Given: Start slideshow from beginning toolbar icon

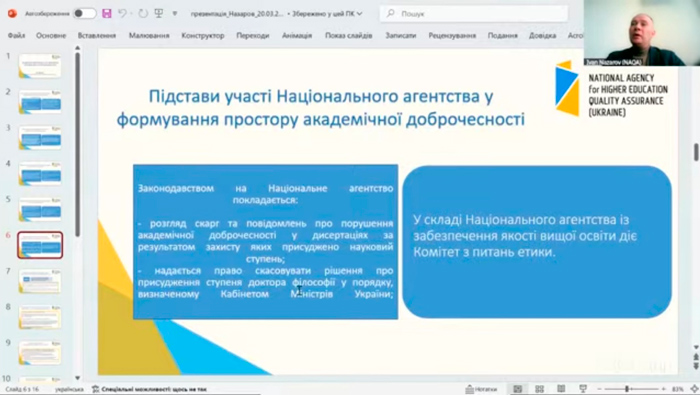Looking at the screenshot, I should (x=158, y=13).
